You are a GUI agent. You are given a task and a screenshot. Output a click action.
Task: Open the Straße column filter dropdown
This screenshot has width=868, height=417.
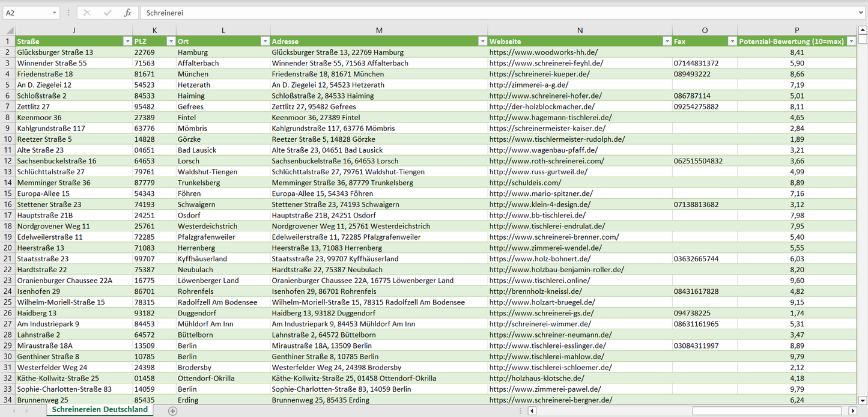click(127, 41)
